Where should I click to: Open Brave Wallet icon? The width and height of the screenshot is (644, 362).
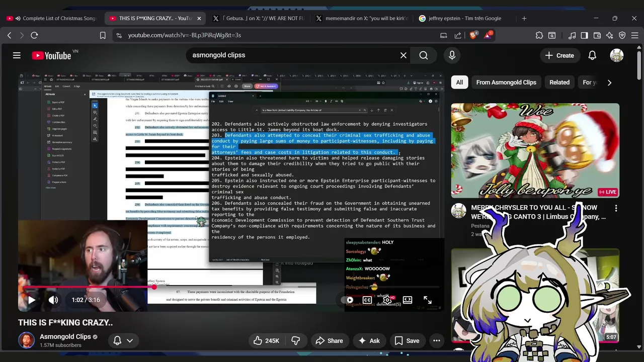pos(597,35)
